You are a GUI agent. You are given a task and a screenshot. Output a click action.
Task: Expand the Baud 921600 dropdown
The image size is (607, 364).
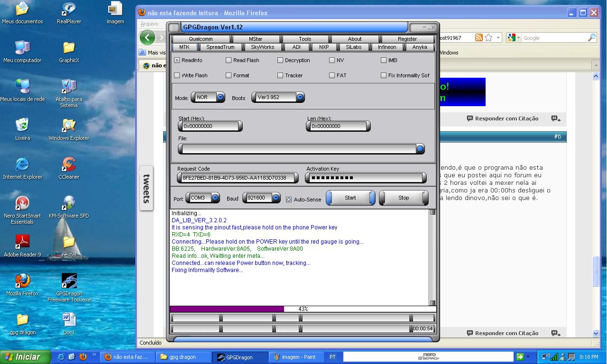click(276, 198)
